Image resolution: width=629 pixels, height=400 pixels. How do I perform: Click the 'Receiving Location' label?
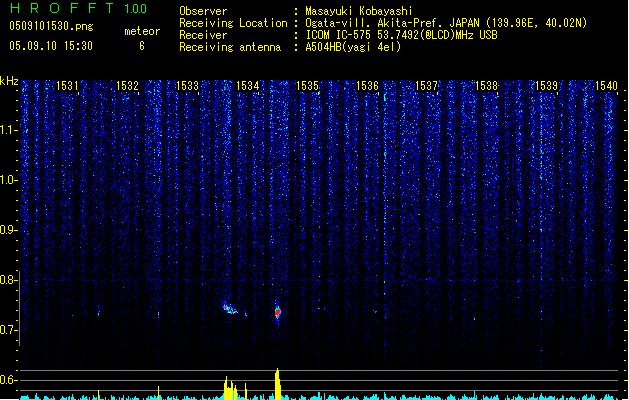click(x=233, y=23)
